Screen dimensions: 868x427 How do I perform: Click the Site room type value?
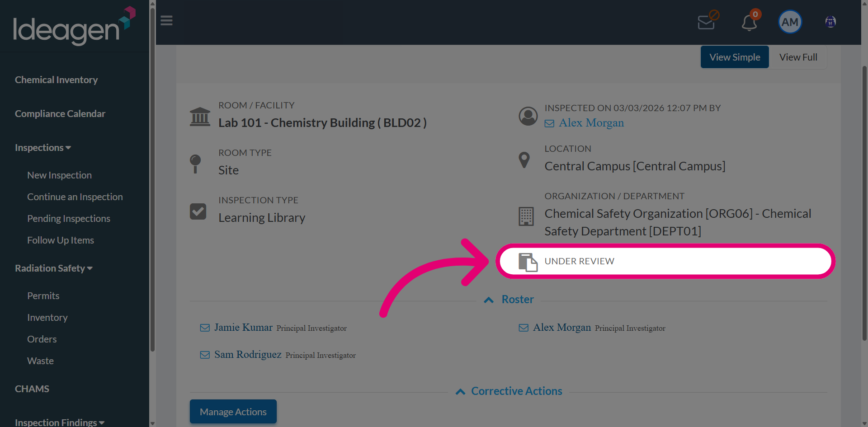229,170
